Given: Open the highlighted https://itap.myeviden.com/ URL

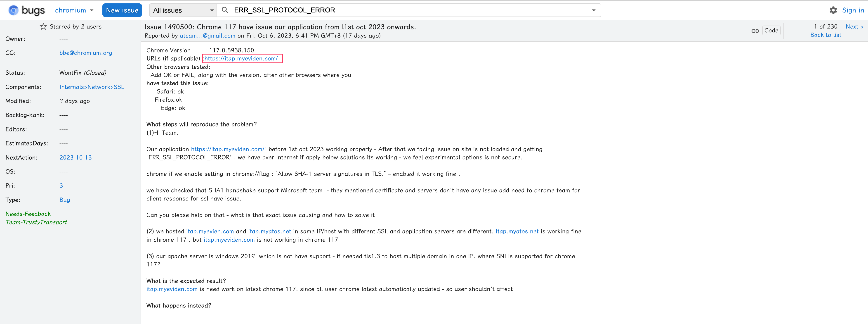Looking at the screenshot, I should [x=241, y=59].
